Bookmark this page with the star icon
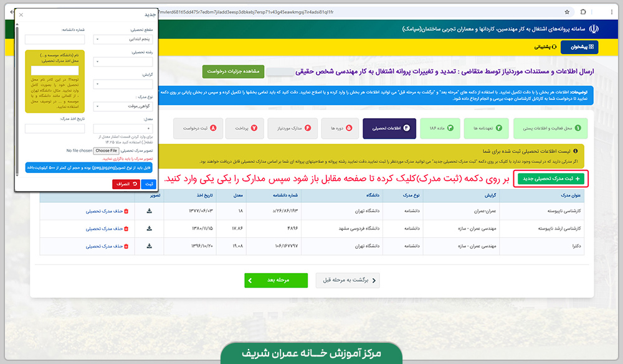This screenshot has height=364, width=623. pyautogui.click(x=566, y=12)
